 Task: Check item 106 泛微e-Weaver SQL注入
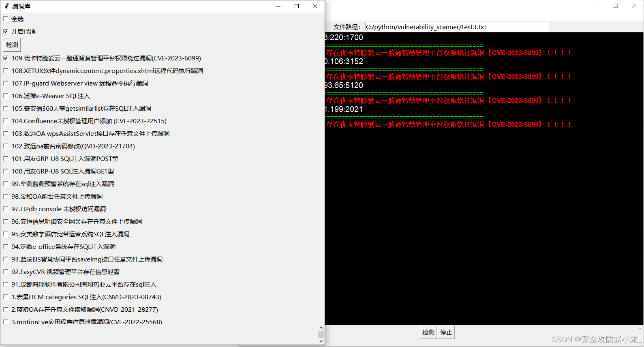click(6, 96)
